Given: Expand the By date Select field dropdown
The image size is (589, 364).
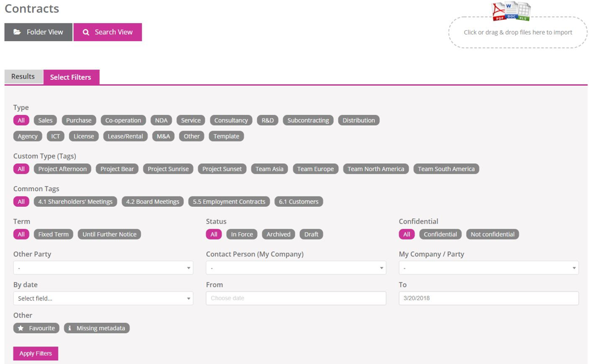Looking at the screenshot, I should click(103, 297).
